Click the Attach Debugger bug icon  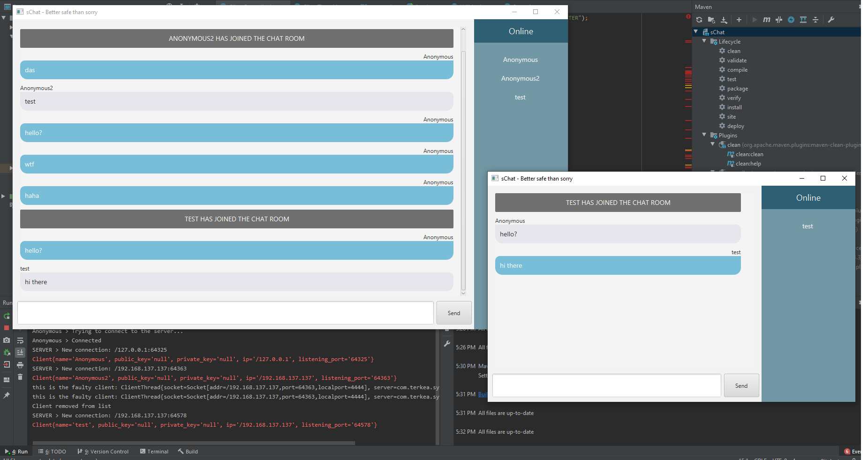coord(7,352)
